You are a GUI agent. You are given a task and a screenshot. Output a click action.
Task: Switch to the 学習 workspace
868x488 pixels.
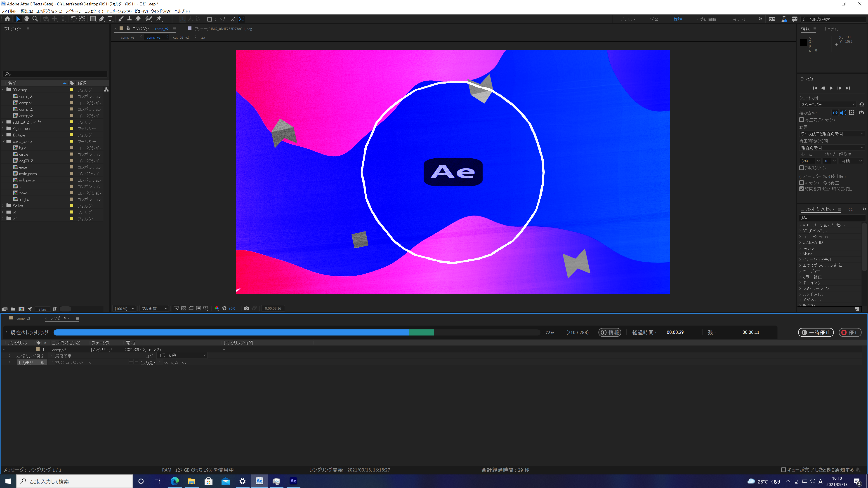click(654, 19)
